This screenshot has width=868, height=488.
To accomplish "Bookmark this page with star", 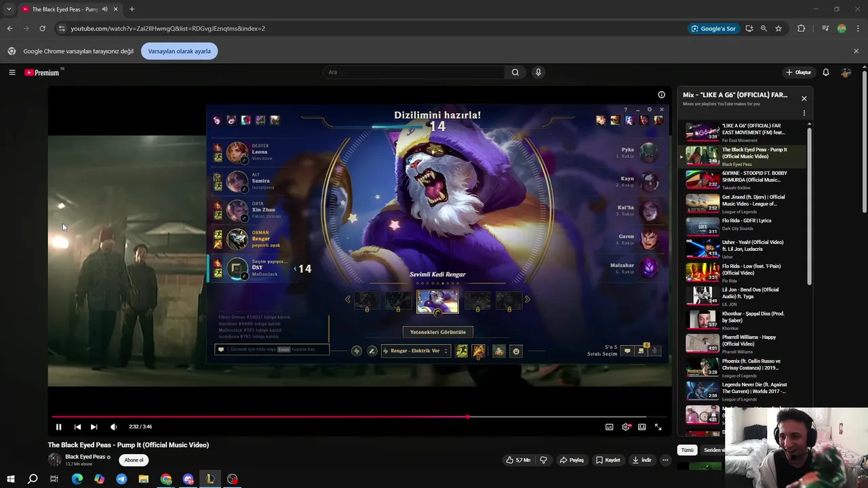I will 778,28.
